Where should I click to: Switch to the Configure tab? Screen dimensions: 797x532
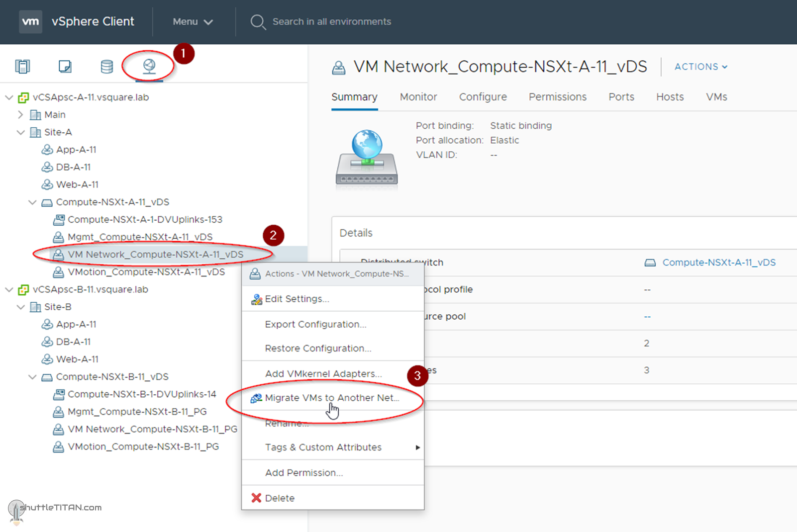pyautogui.click(x=483, y=97)
